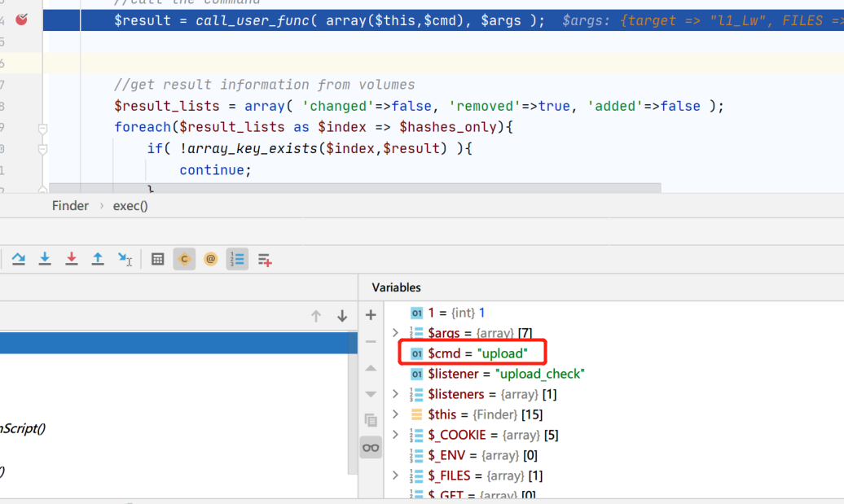
Task: Click the Step Into debugger icon
Action: pyautogui.click(x=45, y=259)
